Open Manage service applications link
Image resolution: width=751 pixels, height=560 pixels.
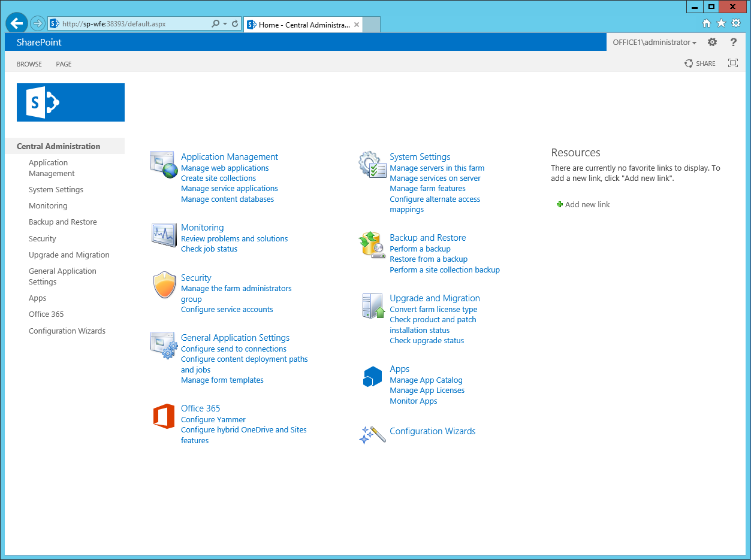[x=230, y=189]
